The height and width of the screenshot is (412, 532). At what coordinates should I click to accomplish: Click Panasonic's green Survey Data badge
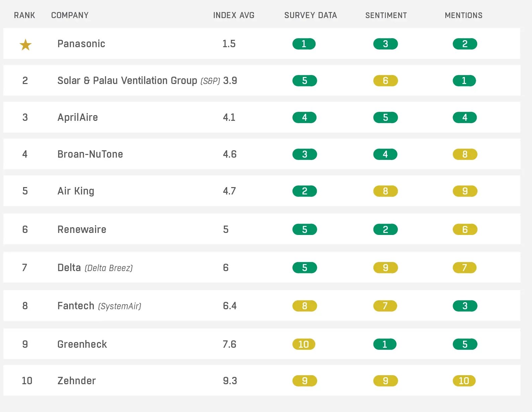pos(304,44)
